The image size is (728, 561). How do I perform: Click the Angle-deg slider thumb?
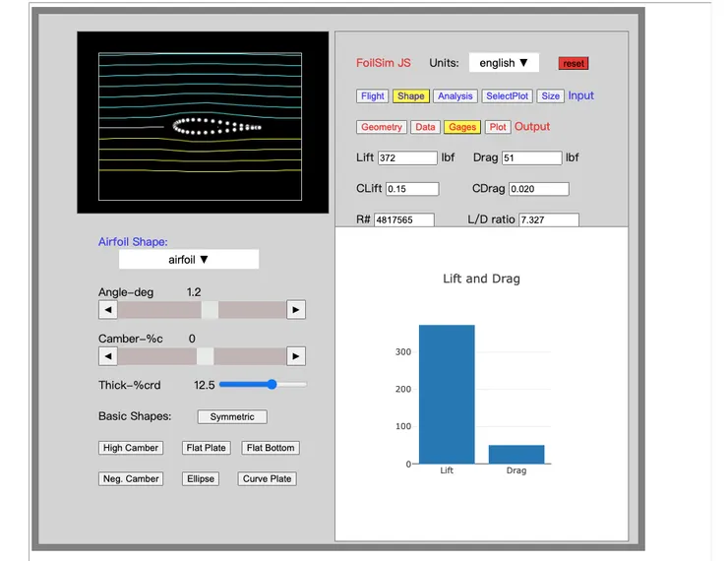coord(210,310)
